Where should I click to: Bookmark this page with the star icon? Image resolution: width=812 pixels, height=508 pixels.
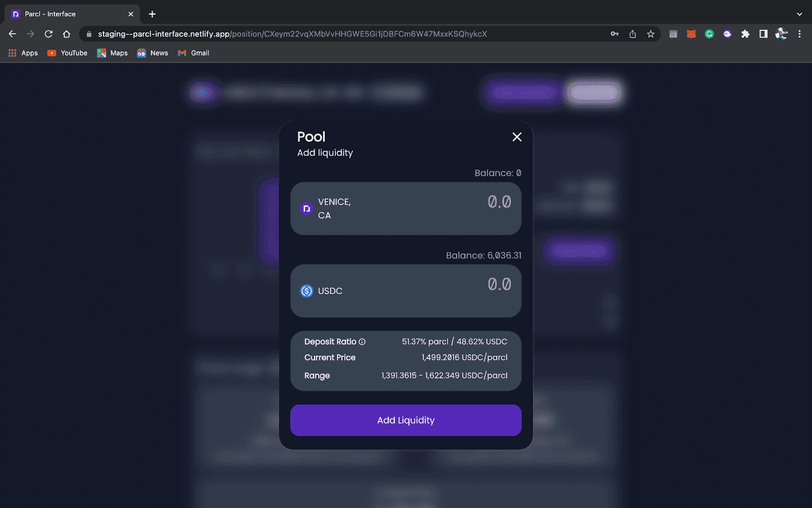click(x=651, y=34)
